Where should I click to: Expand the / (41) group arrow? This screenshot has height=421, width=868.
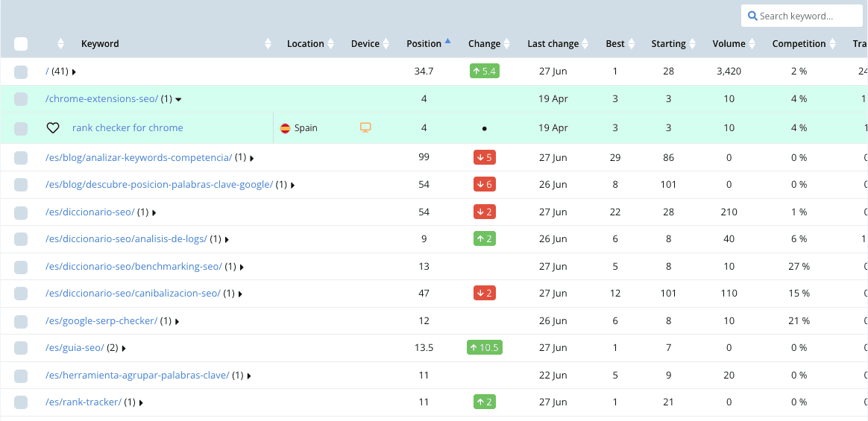coord(74,72)
